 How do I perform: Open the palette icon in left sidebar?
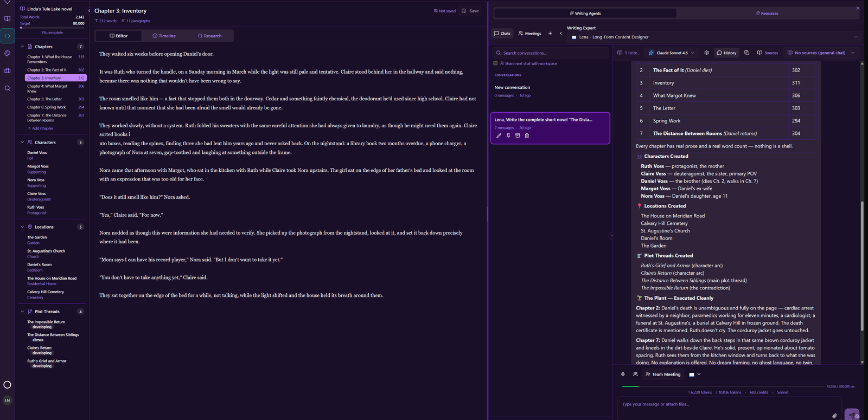point(7,53)
